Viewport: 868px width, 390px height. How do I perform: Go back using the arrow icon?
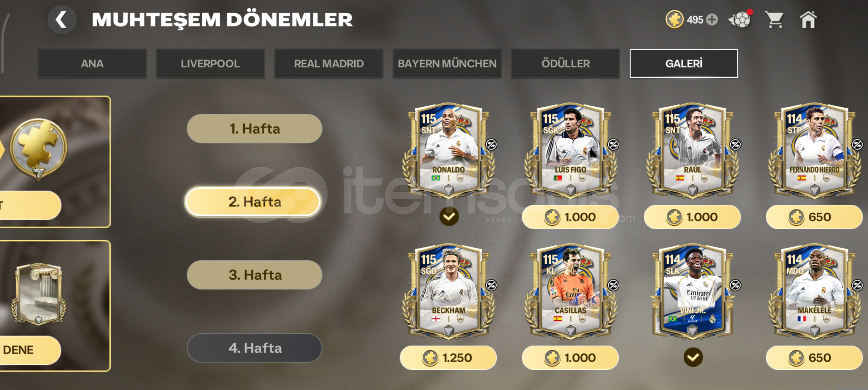click(62, 19)
